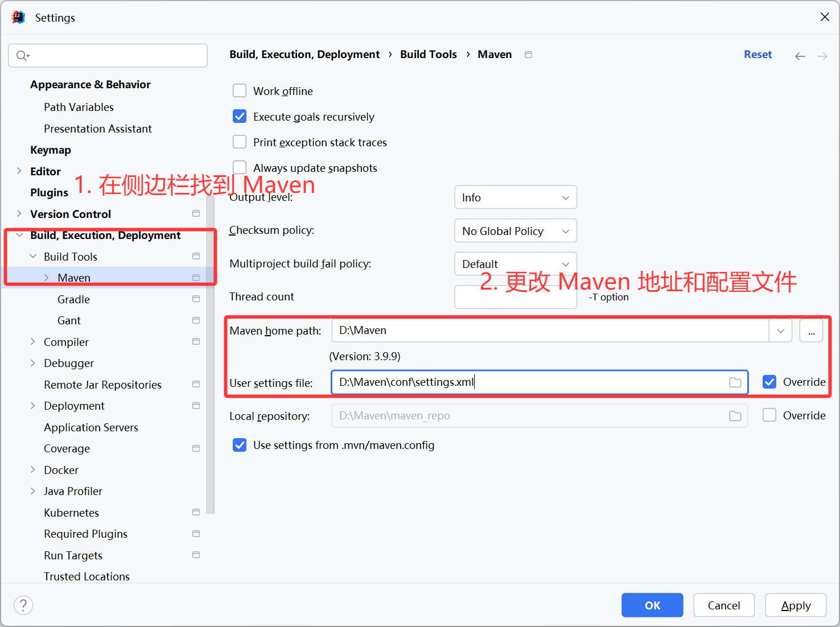The height and width of the screenshot is (627, 840).
Task: Click project icon on Build Tools row
Action: point(196,256)
